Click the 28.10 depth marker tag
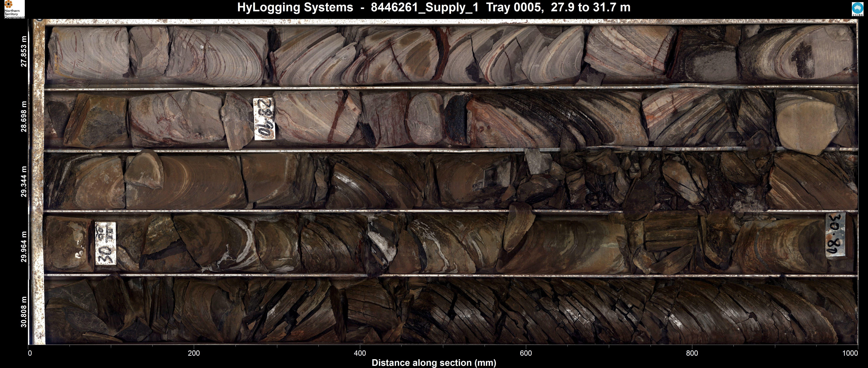 265,119
